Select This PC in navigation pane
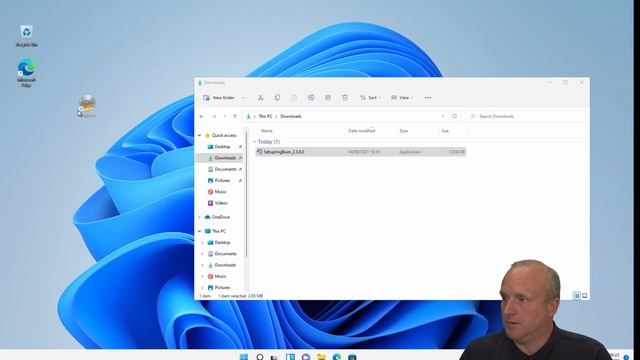 219,231
